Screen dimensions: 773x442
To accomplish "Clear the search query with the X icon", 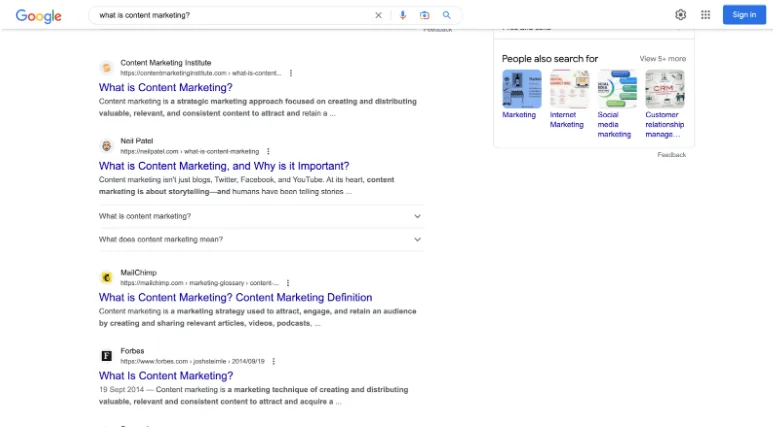I will [378, 15].
